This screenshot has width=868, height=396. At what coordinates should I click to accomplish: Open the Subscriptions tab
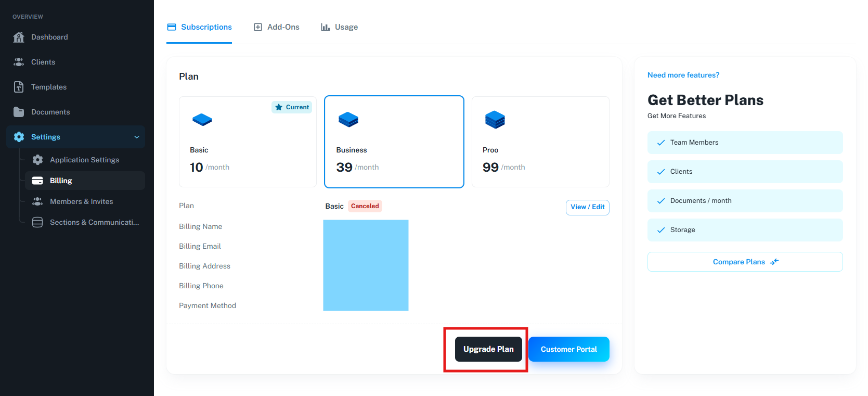(x=200, y=27)
